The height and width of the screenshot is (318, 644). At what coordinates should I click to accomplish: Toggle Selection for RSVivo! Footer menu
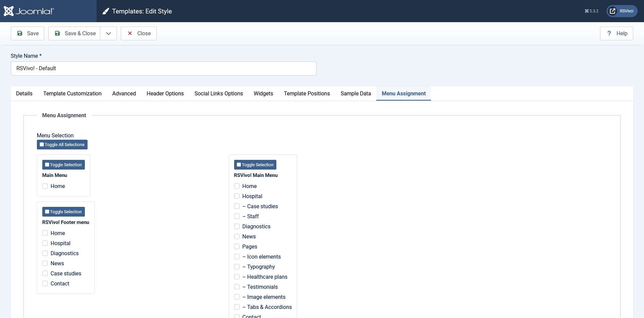[63, 212]
